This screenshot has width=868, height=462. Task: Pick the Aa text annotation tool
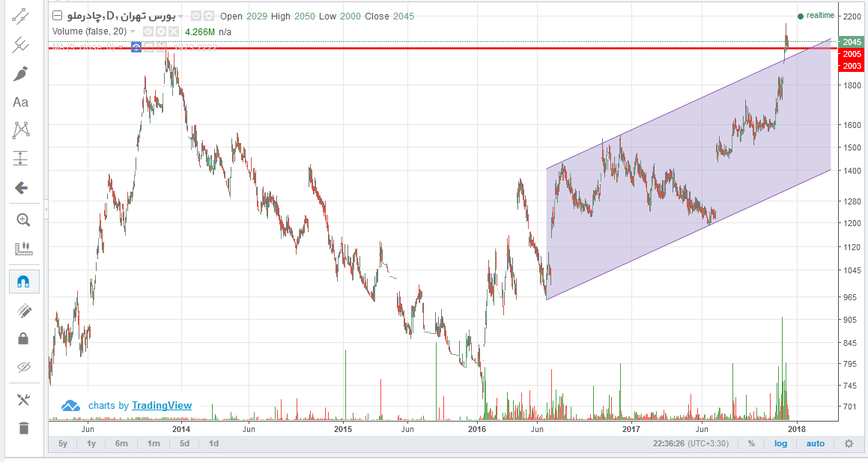(21, 102)
